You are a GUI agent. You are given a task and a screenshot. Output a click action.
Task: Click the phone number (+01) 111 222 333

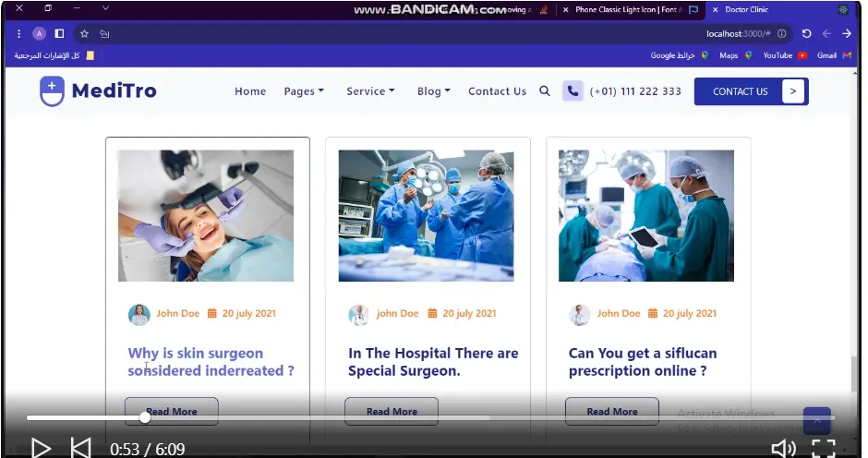click(635, 91)
